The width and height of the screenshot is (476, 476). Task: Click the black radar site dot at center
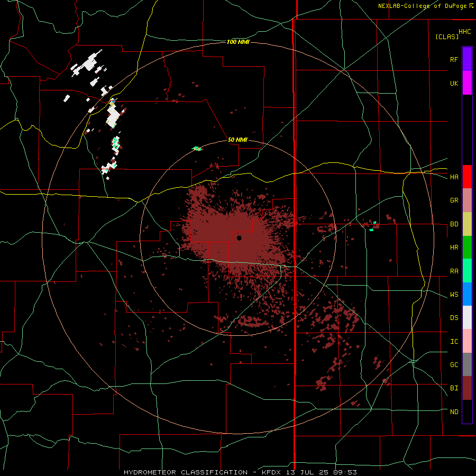point(239,237)
